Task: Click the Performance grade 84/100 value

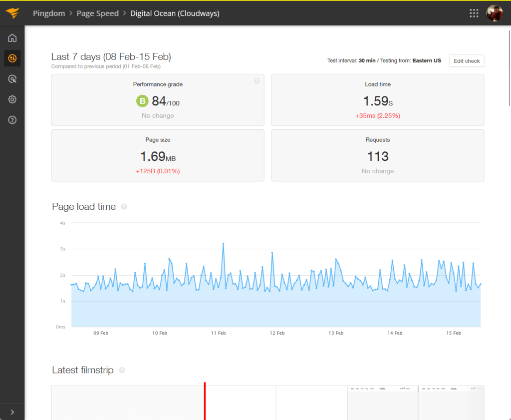Action: click(166, 101)
